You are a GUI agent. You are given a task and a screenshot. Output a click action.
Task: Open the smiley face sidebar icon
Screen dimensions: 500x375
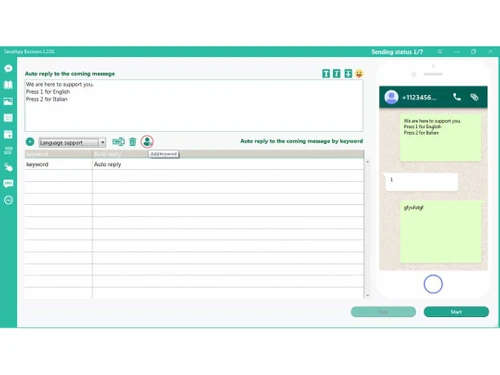click(8, 200)
